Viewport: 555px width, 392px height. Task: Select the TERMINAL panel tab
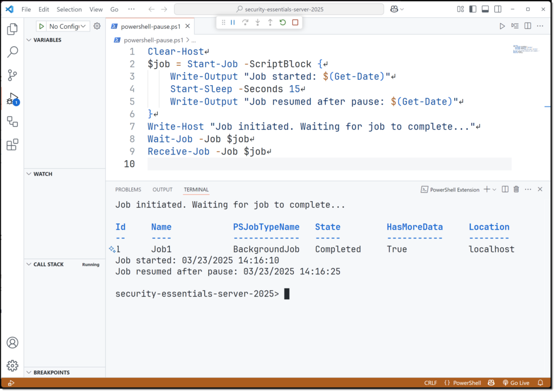(x=196, y=189)
